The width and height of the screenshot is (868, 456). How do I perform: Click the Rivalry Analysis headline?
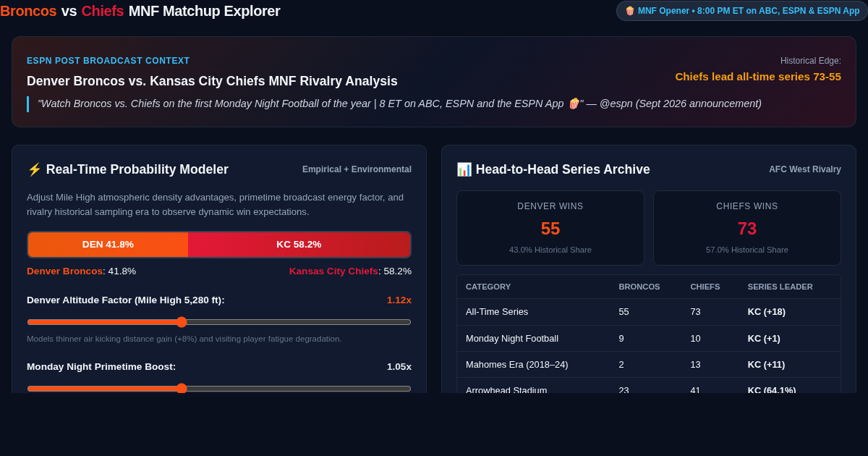point(212,81)
